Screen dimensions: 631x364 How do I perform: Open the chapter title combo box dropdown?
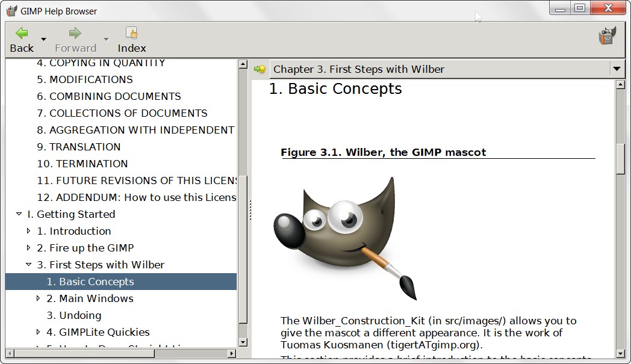617,69
